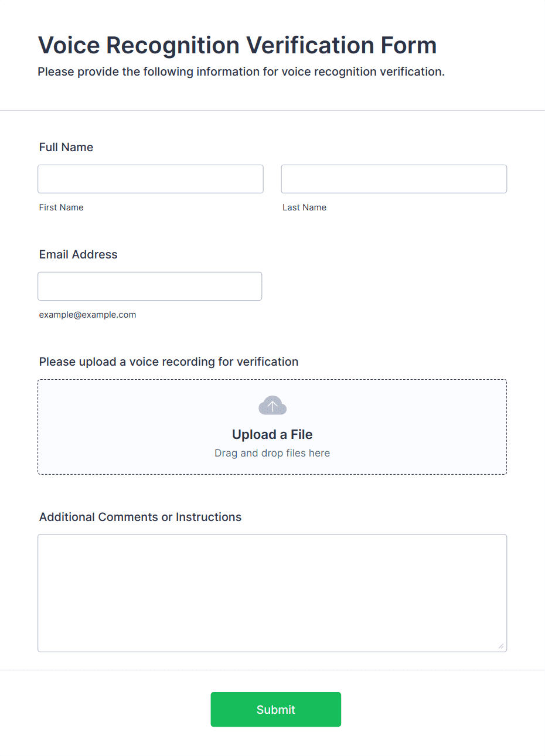This screenshot has height=756, width=545.
Task: Click inside the Additional Comments text area
Action: pyautogui.click(x=272, y=592)
